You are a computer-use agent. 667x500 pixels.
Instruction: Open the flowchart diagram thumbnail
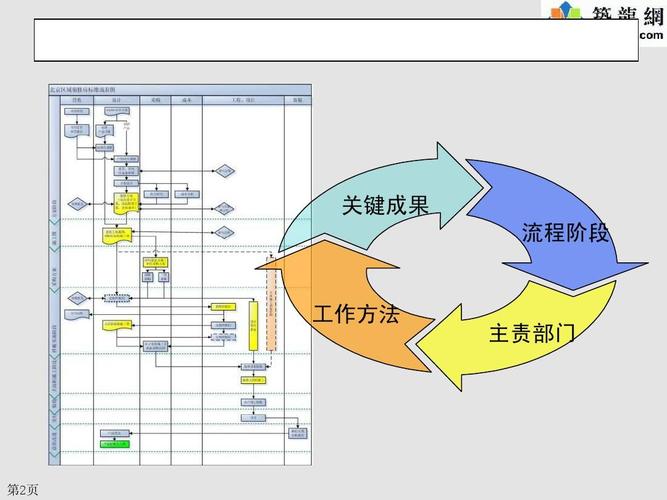point(180,274)
